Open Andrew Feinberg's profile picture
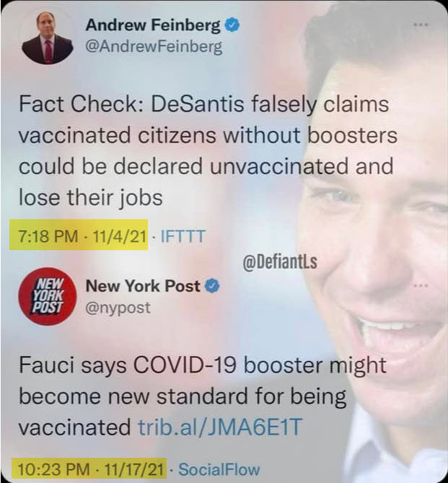448x483 pixels. [x=48, y=37]
